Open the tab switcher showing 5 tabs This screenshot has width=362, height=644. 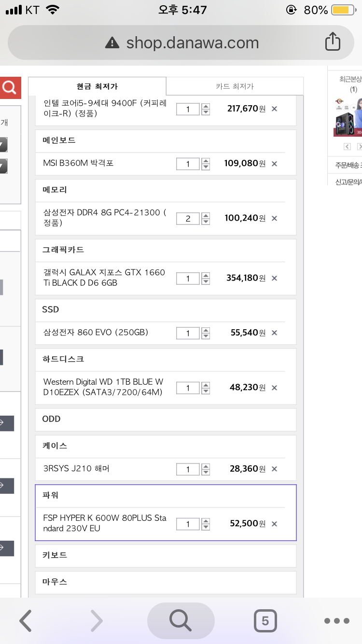coord(265,620)
